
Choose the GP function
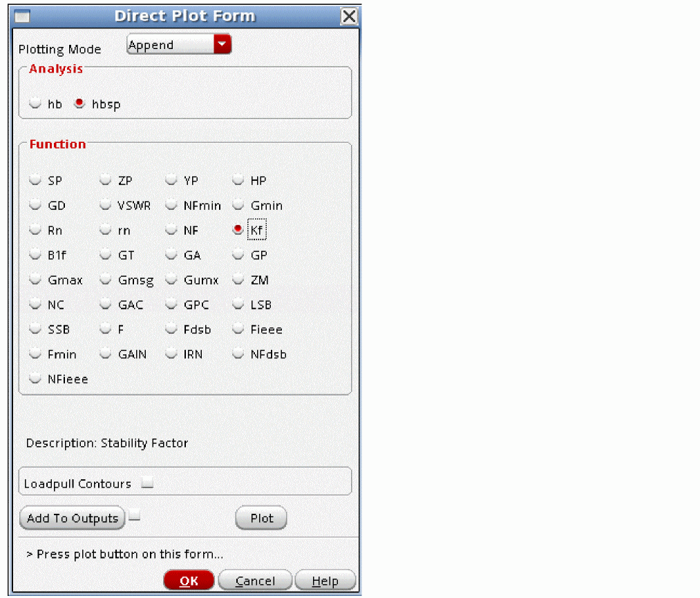(x=238, y=254)
